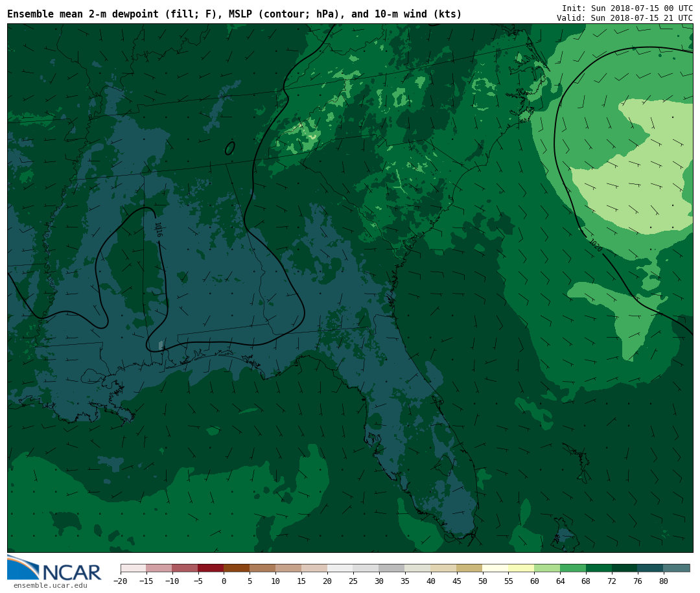This screenshot has width=700, height=593.
Task: Pick the brown swatch between 0 and 5
Action: click(237, 568)
